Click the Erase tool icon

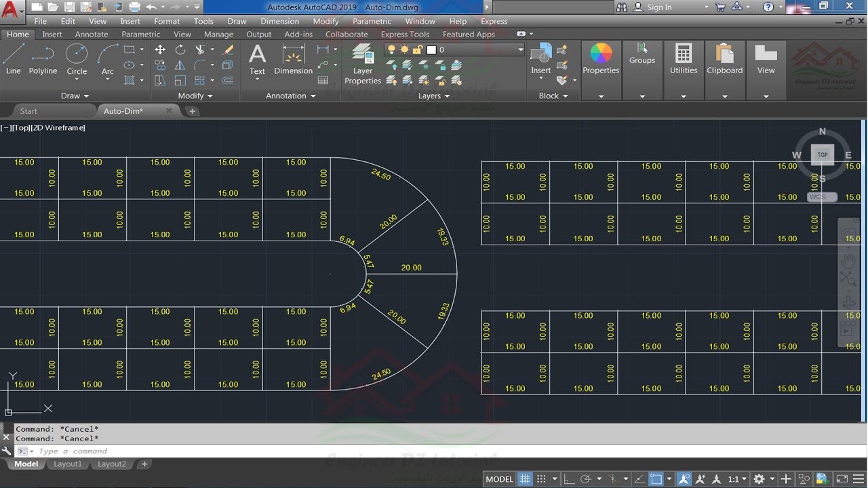(x=228, y=49)
